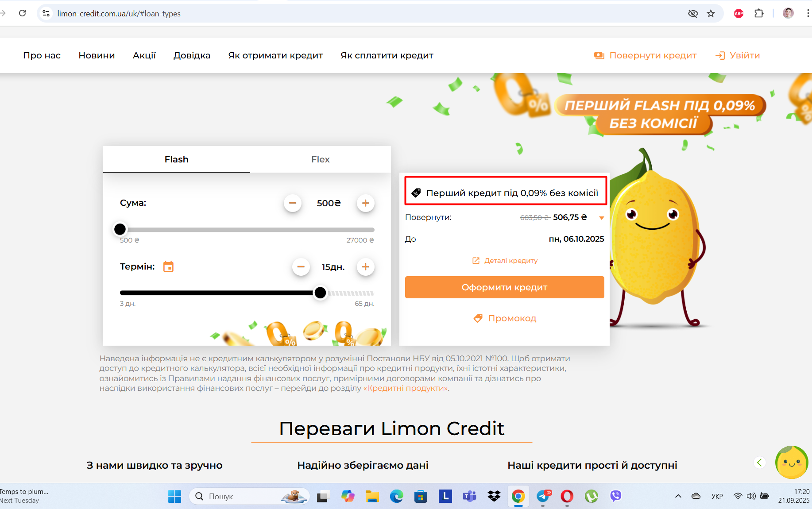Open Task View in the taskbar

tap(323, 496)
